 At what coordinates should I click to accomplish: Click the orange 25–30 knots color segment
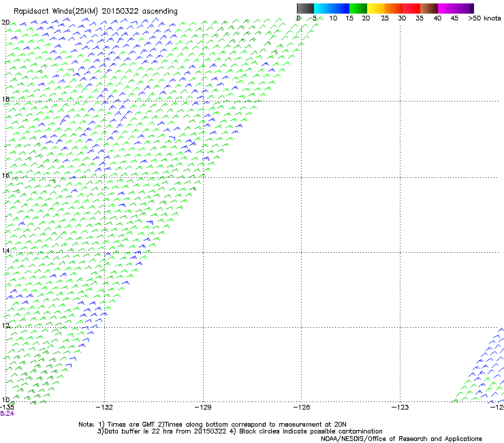pos(394,8)
